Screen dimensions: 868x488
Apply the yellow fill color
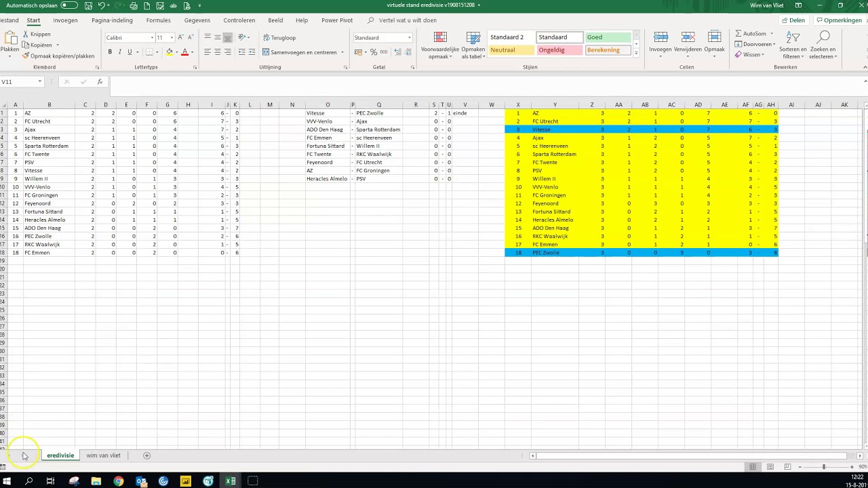(x=168, y=52)
